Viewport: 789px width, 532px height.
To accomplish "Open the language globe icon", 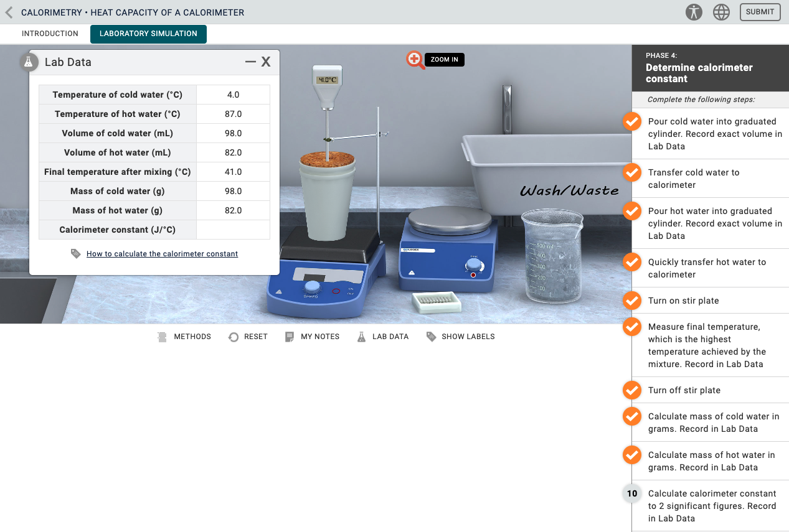I will pos(721,12).
